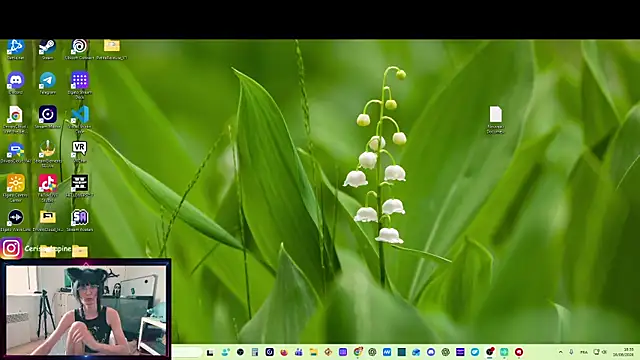Open Calculator from the taskbar
The height and width of the screenshot is (360, 640).
[x=255, y=352]
